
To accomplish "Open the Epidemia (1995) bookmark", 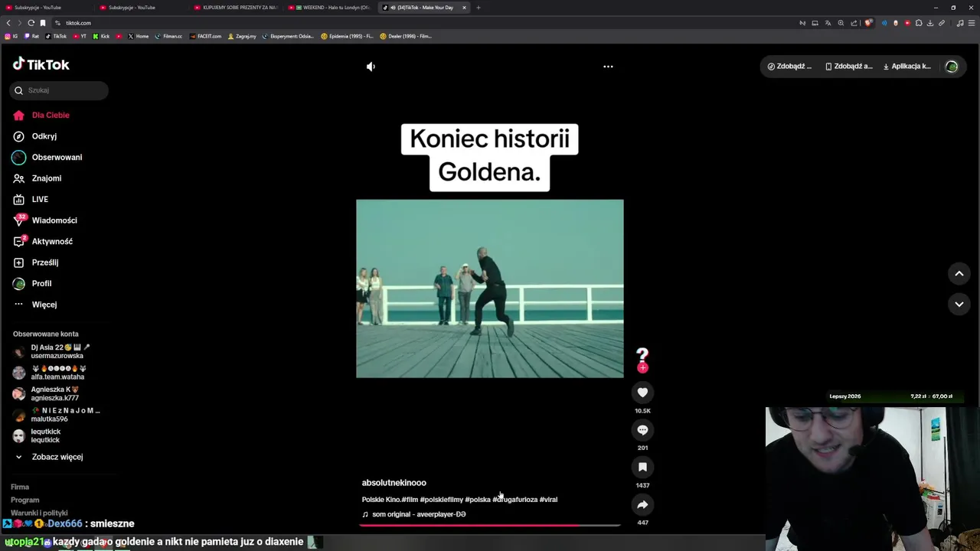I will (348, 36).
